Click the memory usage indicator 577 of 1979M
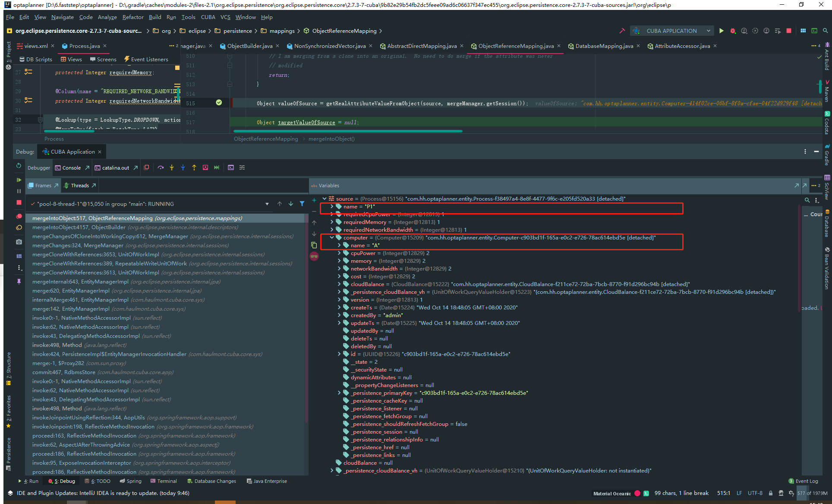The height and width of the screenshot is (504, 832). click(812, 493)
